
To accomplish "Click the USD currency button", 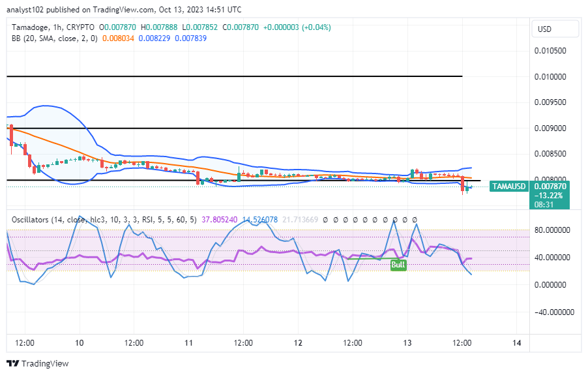I will [555, 29].
